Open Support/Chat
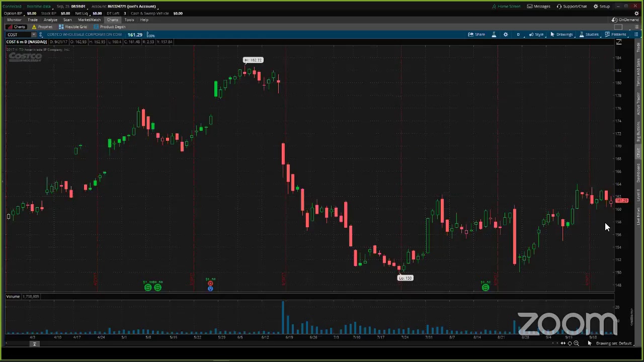644x362 pixels. click(572, 7)
